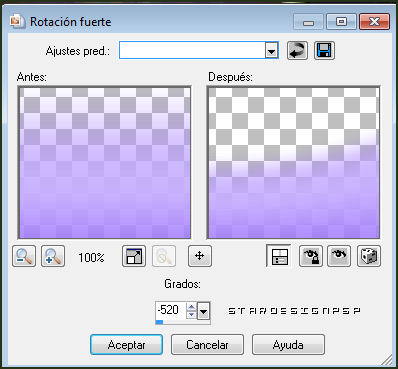This screenshot has height=369, width=398.
Task: Toggle the before/after preview panes display
Action: (x=279, y=256)
